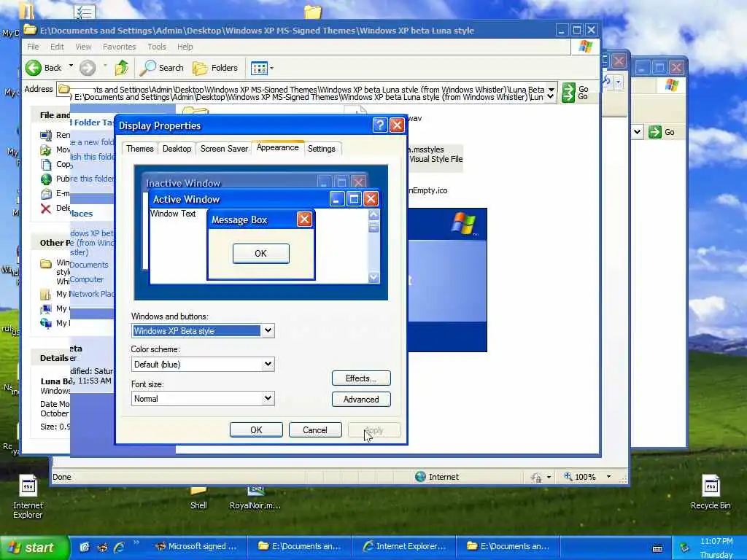This screenshot has height=560, width=747.
Task: Switch to the Themes tab
Action: [x=140, y=149]
